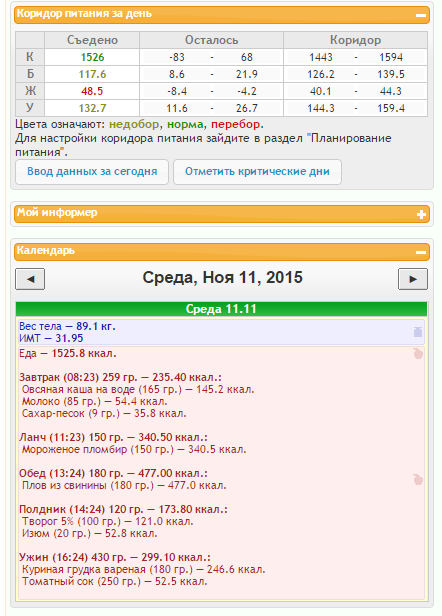Select the Полдник (14:24) meal entry
This screenshot has width=442, height=616.
(x=123, y=510)
